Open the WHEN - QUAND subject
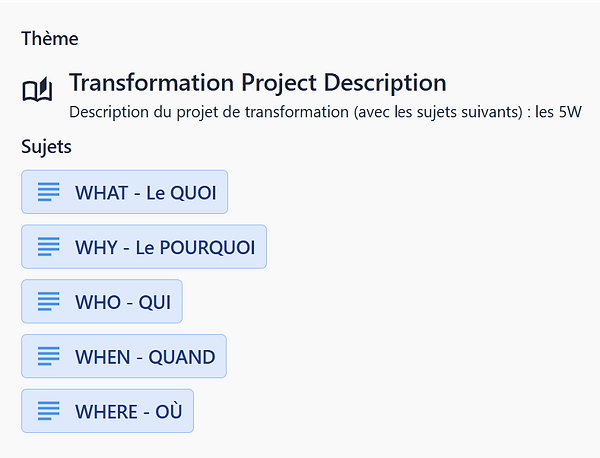This screenshot has width=600, height=458. click(x=144, y=357)
